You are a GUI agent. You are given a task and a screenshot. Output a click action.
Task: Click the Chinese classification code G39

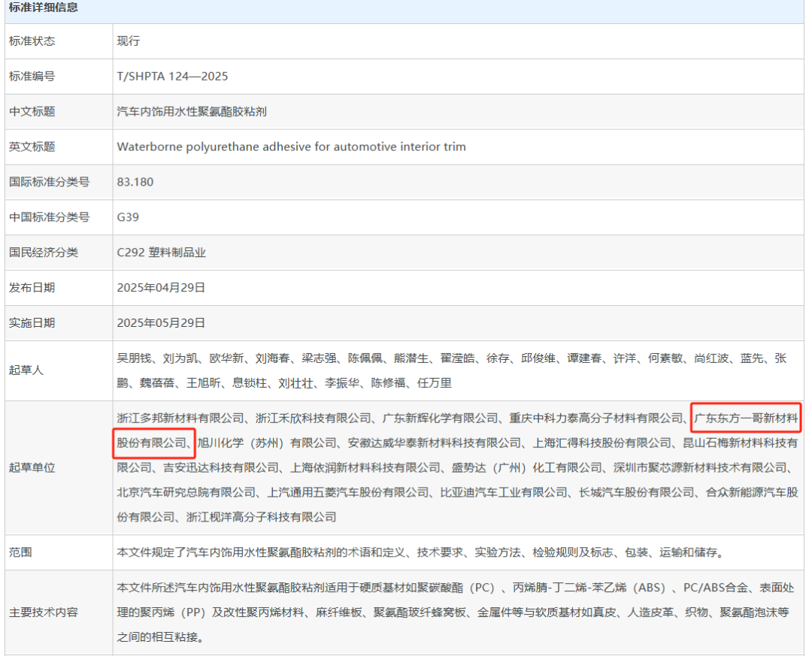[x=128, y=217]
